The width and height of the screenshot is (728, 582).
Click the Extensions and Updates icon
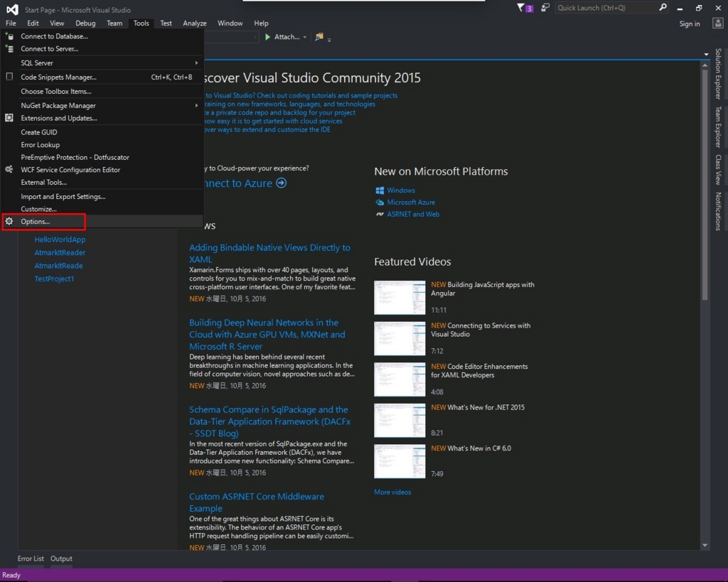click(9, 118)
